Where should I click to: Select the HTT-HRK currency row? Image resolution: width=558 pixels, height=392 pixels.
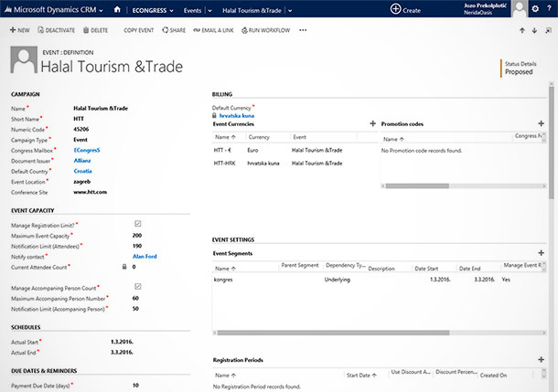[295, 164]
